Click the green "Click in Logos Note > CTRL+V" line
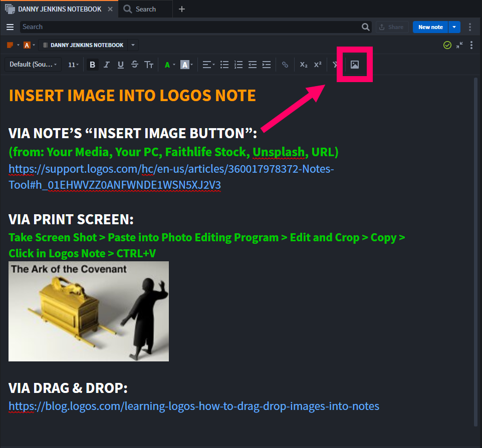The image size is (482, 448). [x=82, y=254]
